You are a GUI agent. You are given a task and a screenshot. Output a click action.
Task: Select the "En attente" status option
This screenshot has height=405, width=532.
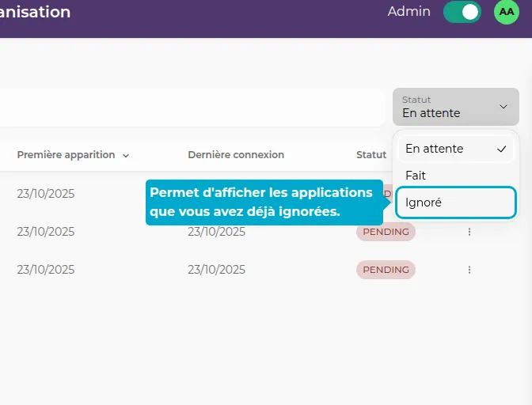coord(435,149)
